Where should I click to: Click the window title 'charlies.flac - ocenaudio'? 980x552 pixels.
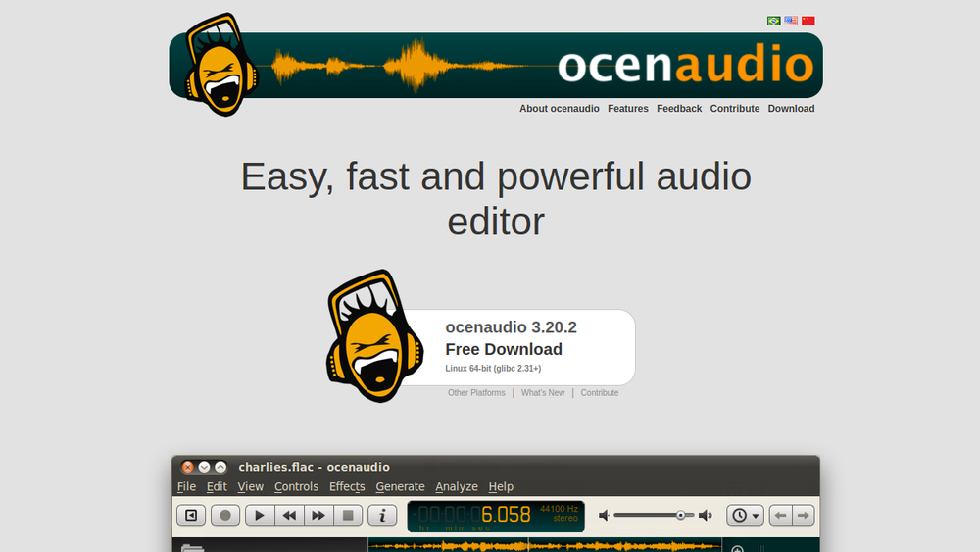click(x=314, y=467)
